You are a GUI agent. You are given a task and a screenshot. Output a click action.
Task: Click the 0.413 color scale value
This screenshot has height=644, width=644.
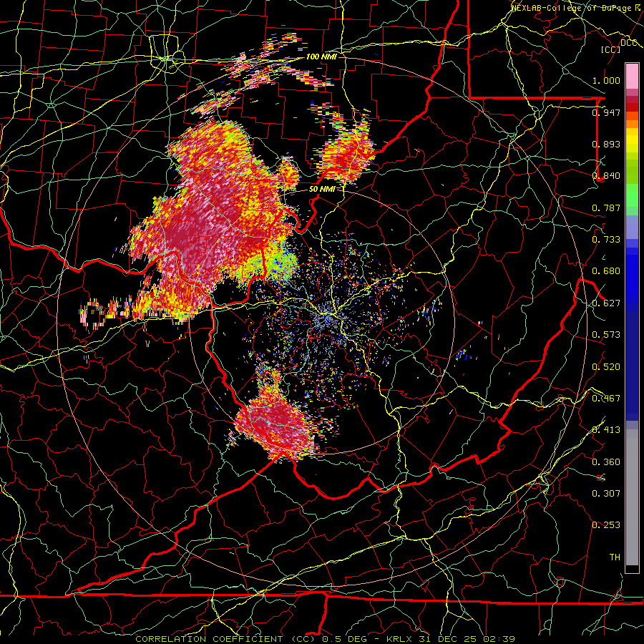pos(606,430)
